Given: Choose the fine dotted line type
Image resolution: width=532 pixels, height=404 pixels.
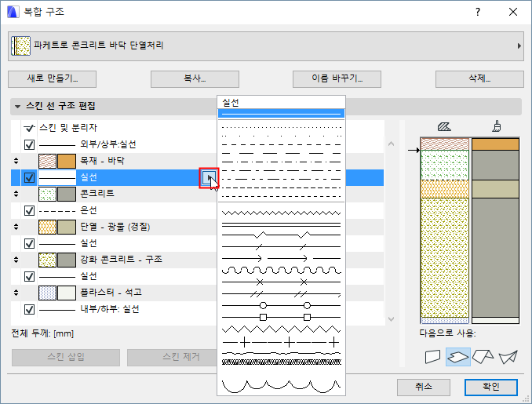Looking at the screenshot, I should pyautogui.click(x=281, y=128).
